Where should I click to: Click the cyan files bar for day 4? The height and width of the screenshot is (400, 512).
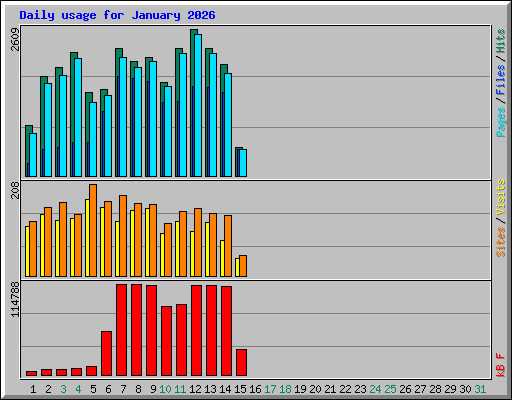coord(78,117)
